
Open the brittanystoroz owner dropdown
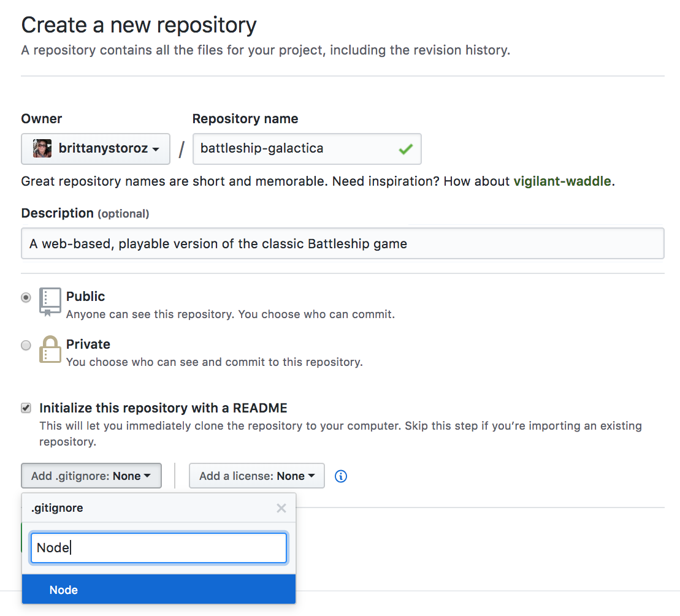[96, 149]
